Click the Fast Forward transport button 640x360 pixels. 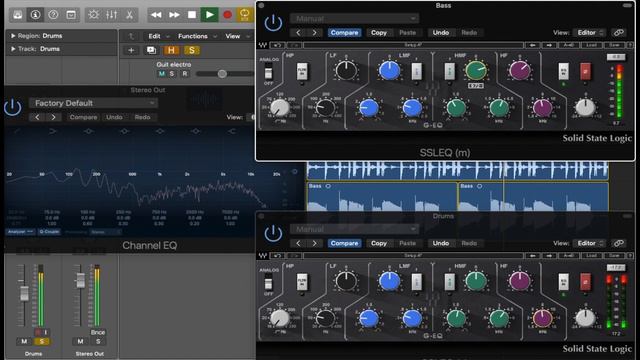coord(174,15)
